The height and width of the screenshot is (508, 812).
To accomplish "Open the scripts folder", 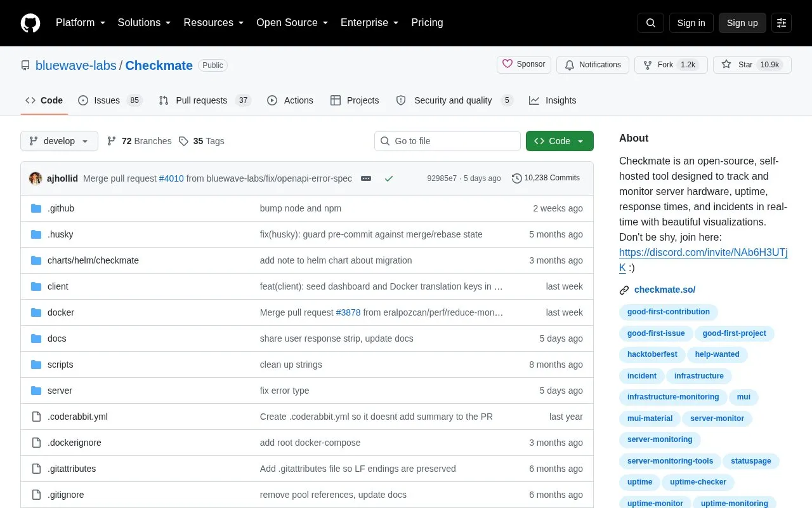I will point(60,364).
